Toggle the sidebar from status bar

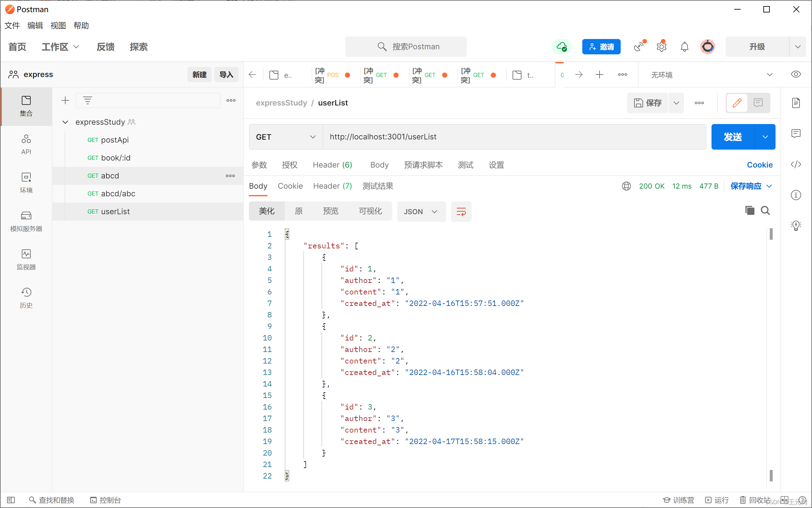point(11,500)
